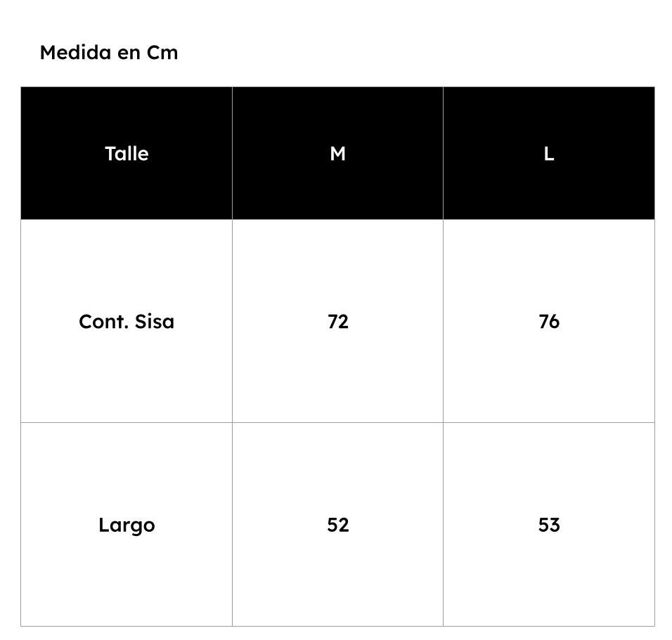672x640 pixels.
Task: Click the word "Cm" in the heading
Action: (162, 53)
